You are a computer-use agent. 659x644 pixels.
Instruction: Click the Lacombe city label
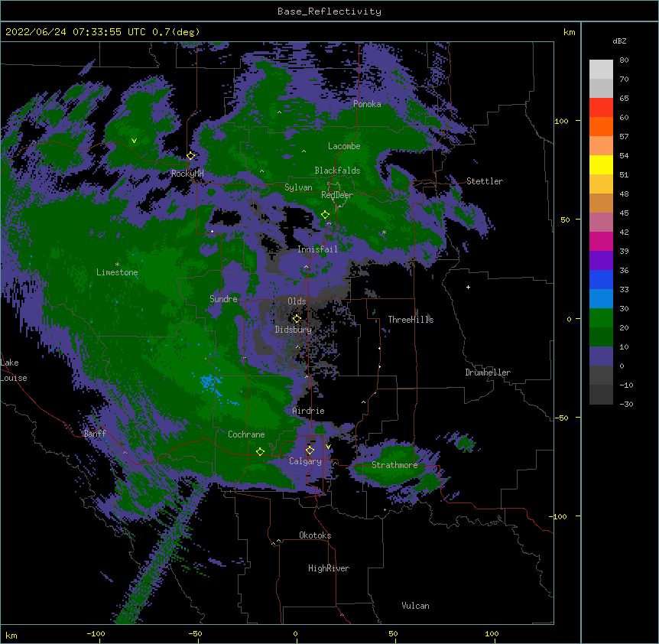(344, 146)
